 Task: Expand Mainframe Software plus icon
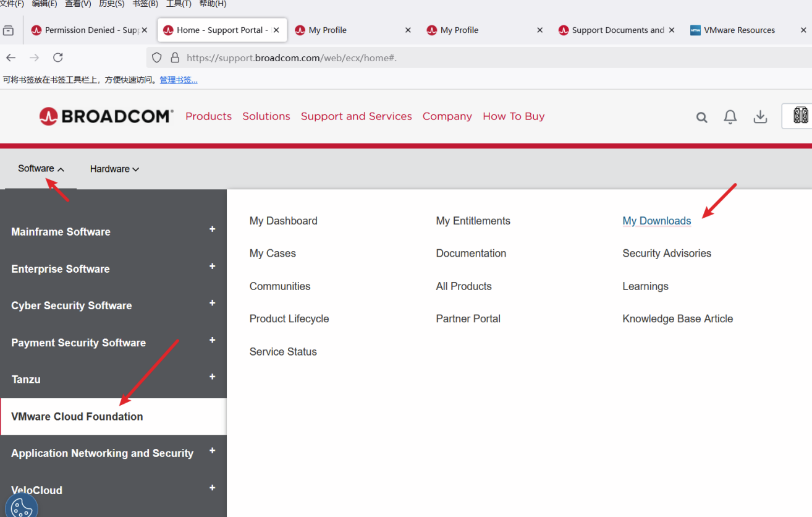(x=212, y=229)
